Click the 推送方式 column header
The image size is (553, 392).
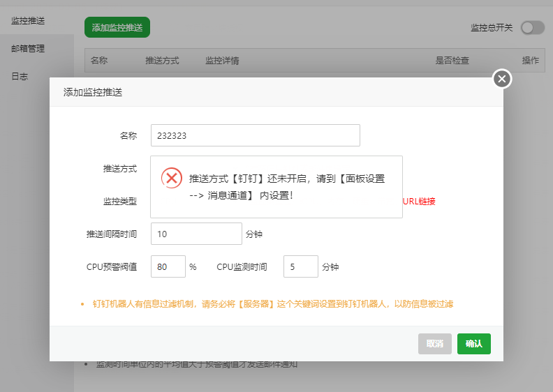[162, 61]
